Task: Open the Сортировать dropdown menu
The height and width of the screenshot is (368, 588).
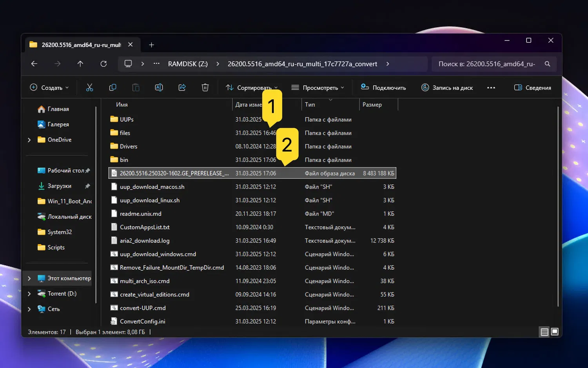Action: (251, 88)
